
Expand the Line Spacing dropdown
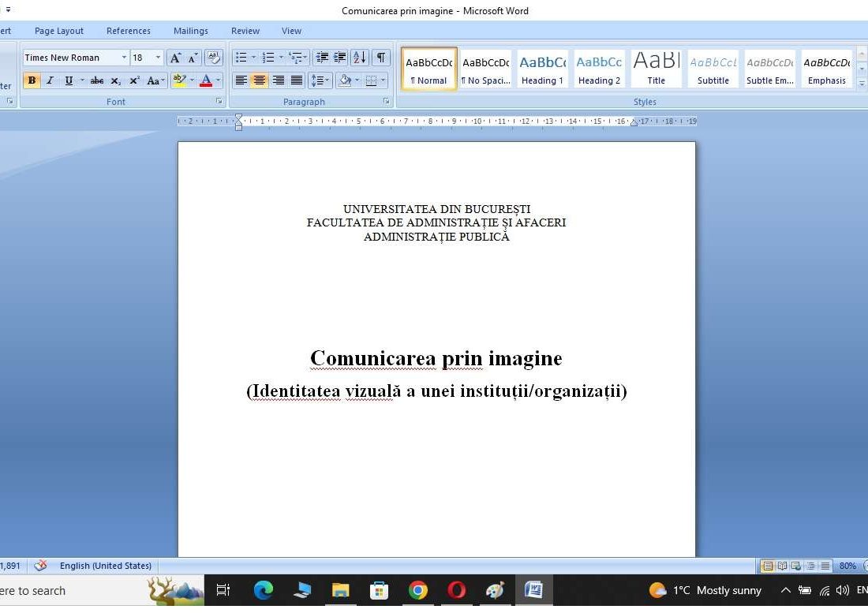(x=326, y=80)
